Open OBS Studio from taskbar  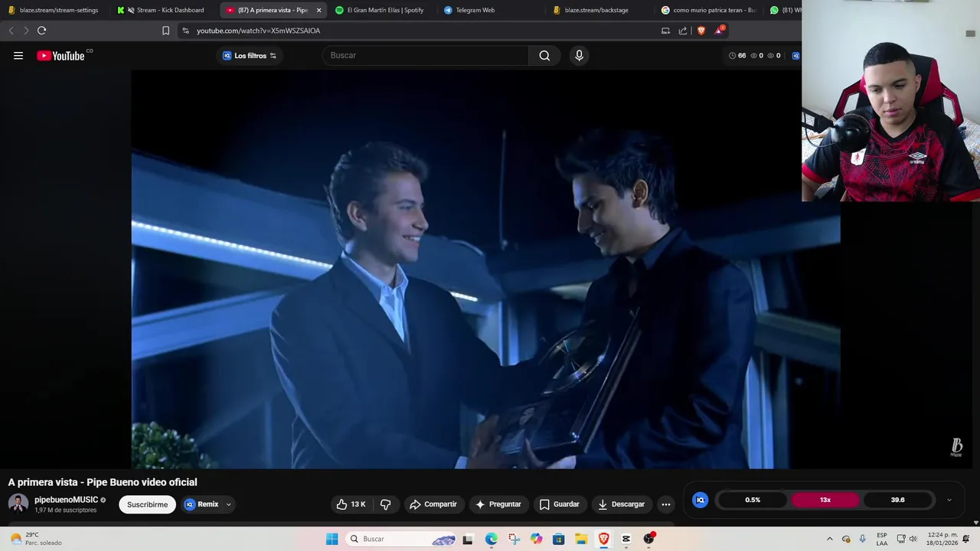[x=648, y=539]
